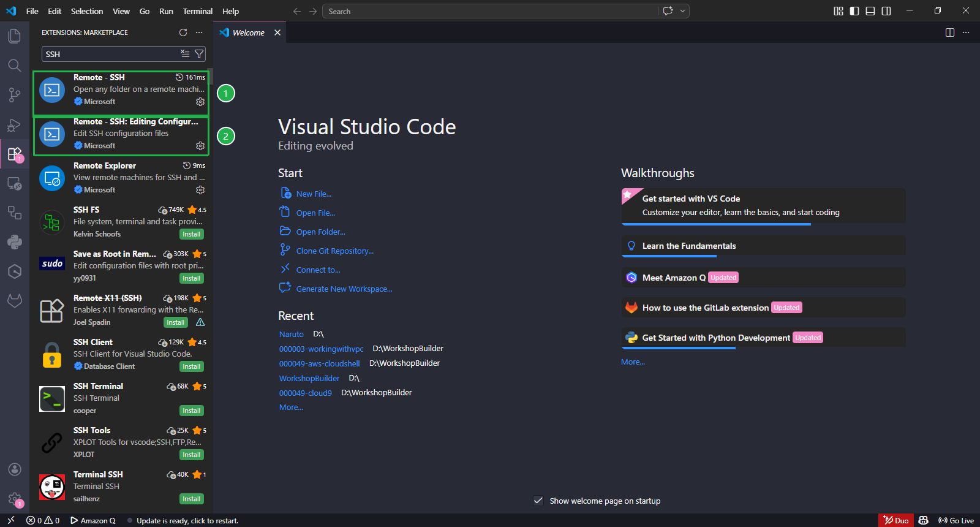The height and width of the screenshot is (527, 980).
Task: Open the File menu
Action: 32,11
